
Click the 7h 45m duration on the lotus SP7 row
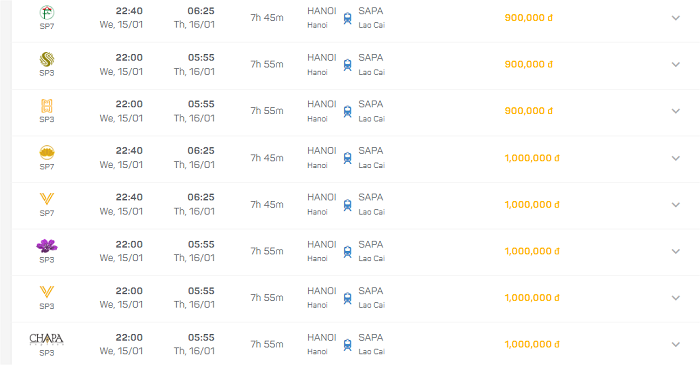[267, 158]
